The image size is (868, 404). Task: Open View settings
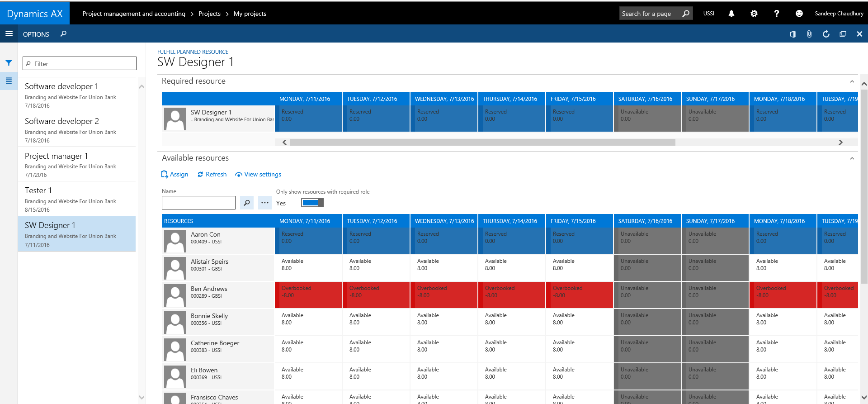(258, 174)
